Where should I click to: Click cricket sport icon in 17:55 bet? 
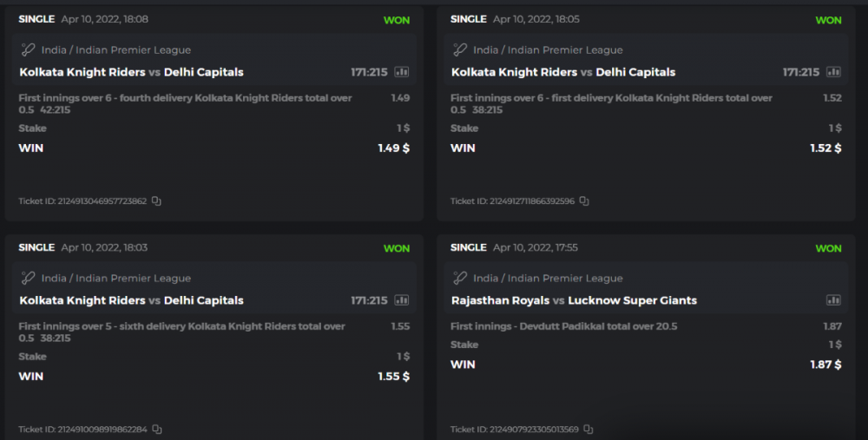tap(460, 279)
